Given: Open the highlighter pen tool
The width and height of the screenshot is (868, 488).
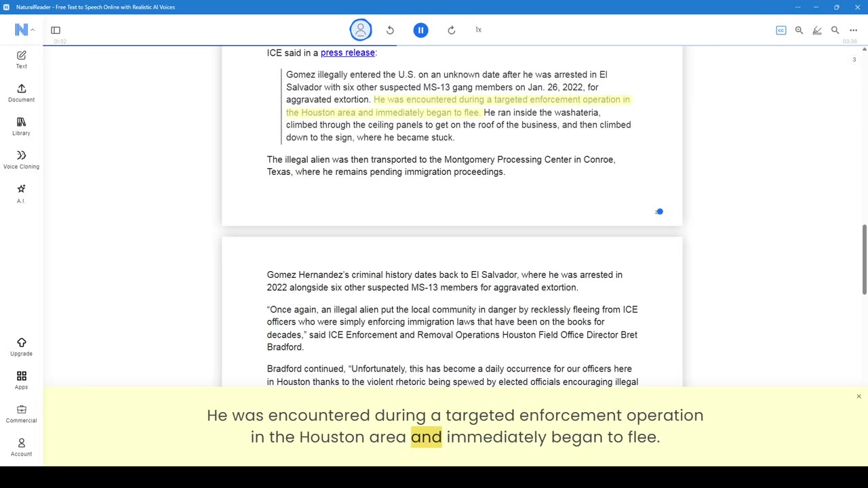Looking at the screenshot, I should pyautogui.click(x=817, y=30).
